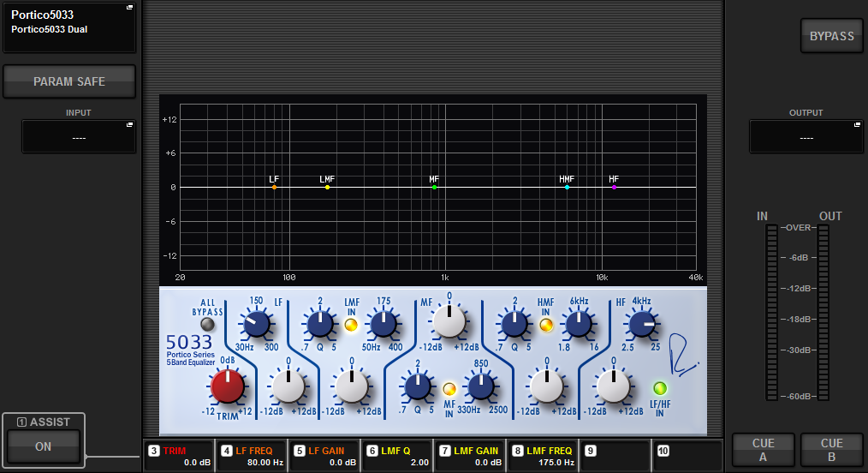Viewport: 868px width, 473px height.
Task: Click the MF Q blue knob
Action: 418,386
